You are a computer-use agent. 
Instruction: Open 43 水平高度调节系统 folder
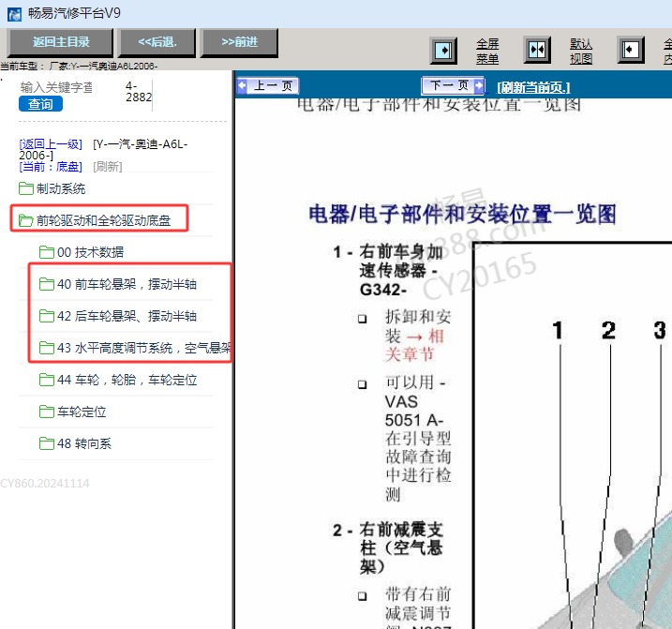[x=144, y=348]
